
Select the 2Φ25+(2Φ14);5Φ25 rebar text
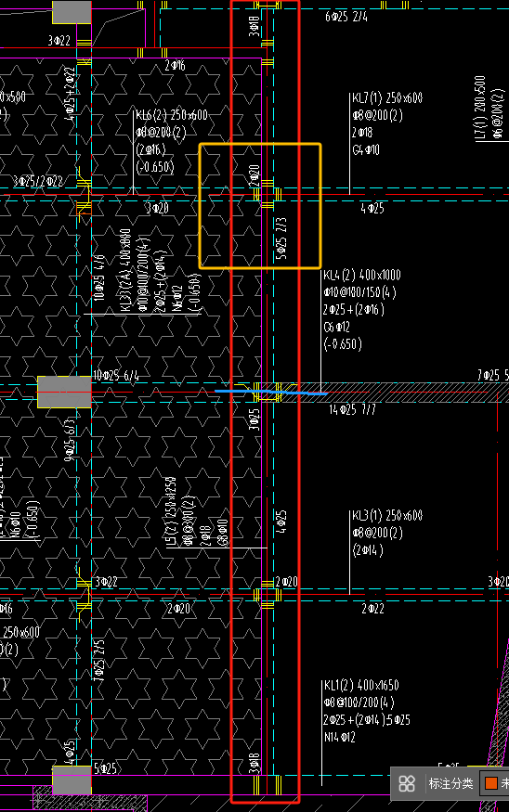click(x=367, y=720)
